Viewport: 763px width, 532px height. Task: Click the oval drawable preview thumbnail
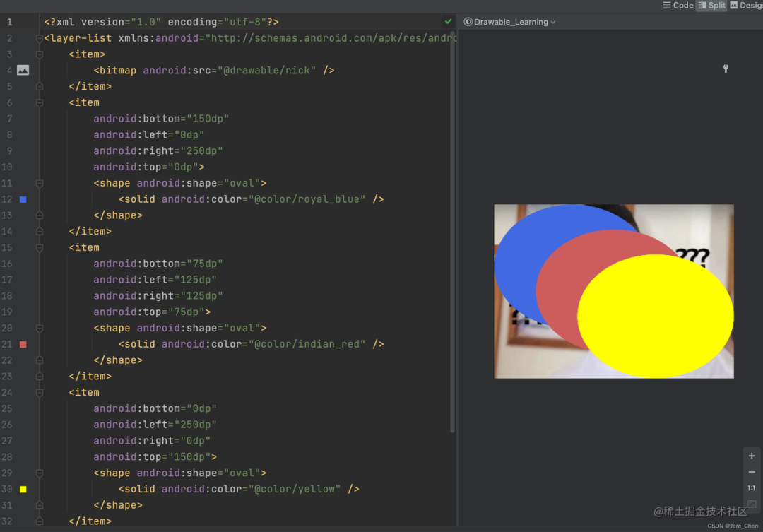tap(613, 290)
